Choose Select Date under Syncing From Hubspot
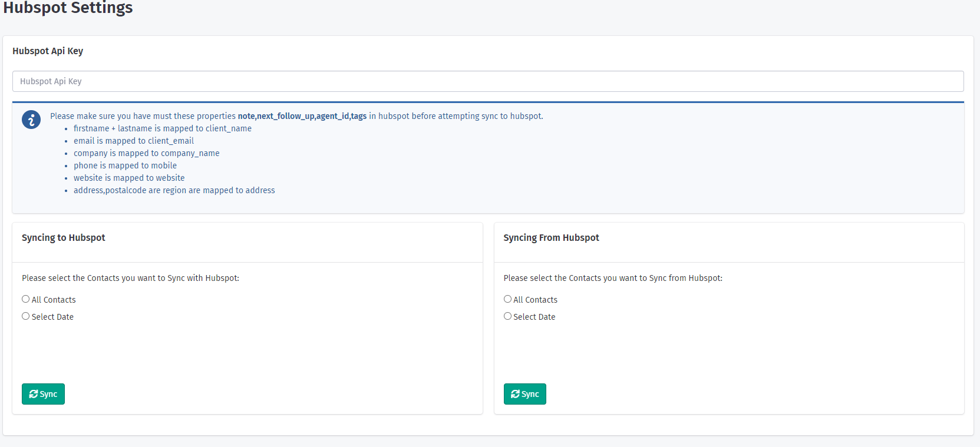This screenshot has height=447, width=980. (x=507, y=316)
